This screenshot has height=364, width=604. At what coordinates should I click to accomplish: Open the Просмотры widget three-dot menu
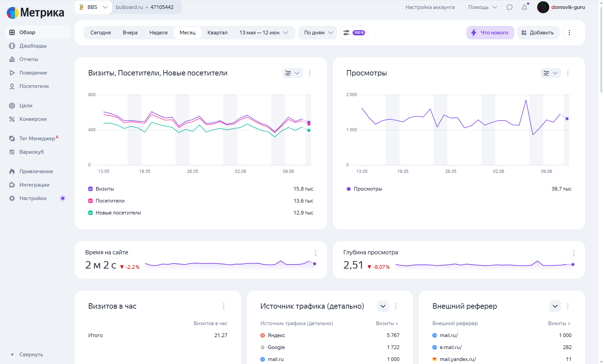(x=568, y=73)
